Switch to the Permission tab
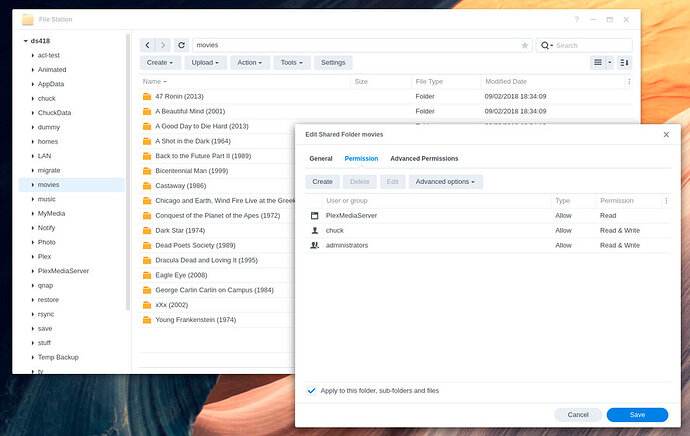This screenshot has height=436, width=690. click(x=361, y=158)
